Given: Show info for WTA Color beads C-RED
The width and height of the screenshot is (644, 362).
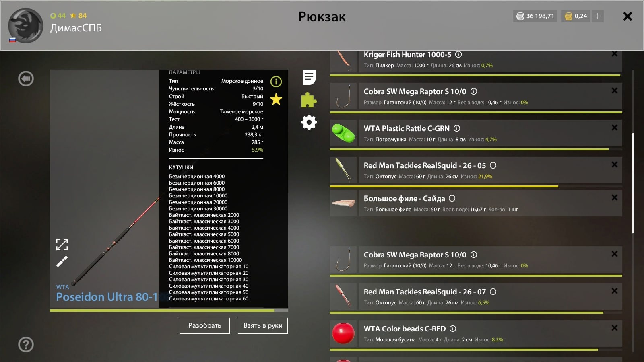Looking at the screenshot, I should [453, 329].
